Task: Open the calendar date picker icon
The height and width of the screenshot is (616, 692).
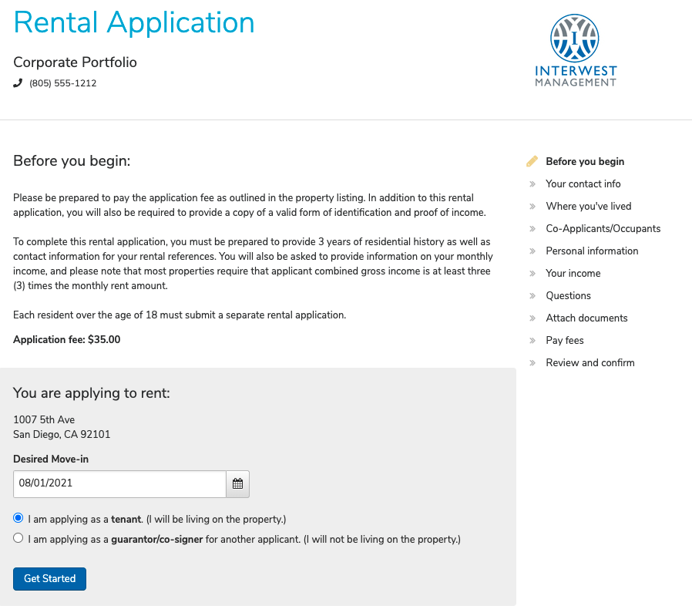Action: tap(237, 484)
